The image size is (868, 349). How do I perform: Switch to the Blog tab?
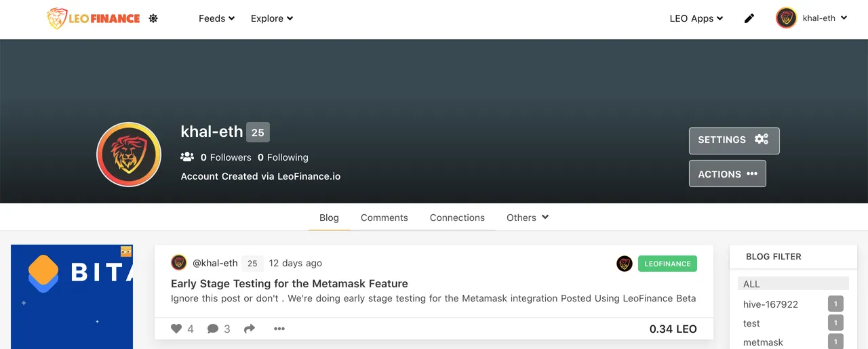coord(329,218)
